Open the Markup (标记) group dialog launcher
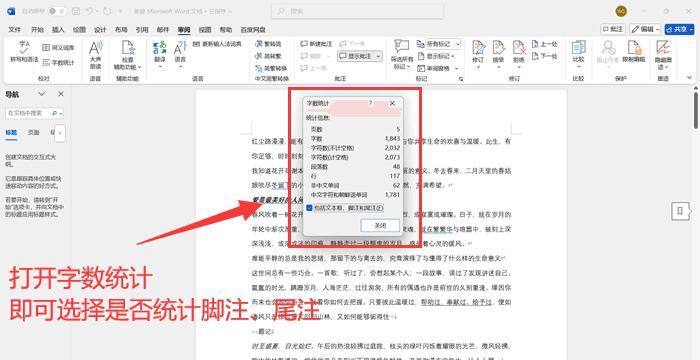The width and height of the screenshot is (700, 360). (461, 79)
